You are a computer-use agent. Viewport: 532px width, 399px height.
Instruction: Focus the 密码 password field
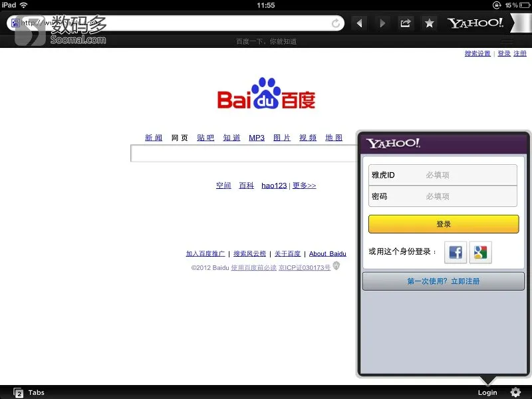pyautogui.click(x=443, y=196)
